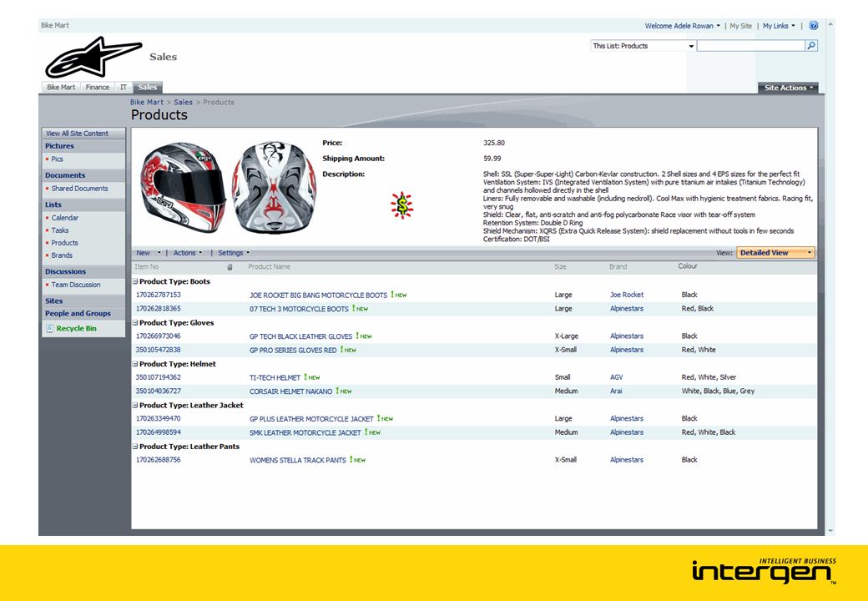Sort by the Product Name column header
This screenshot has width=868, height=601.
pyautogui.click(x=269, y=267)
